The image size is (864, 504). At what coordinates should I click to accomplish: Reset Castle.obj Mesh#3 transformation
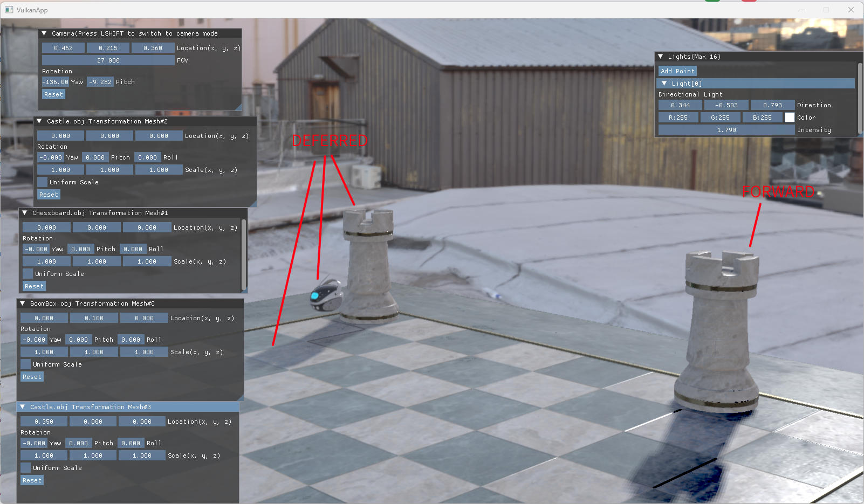coord(32,480)
